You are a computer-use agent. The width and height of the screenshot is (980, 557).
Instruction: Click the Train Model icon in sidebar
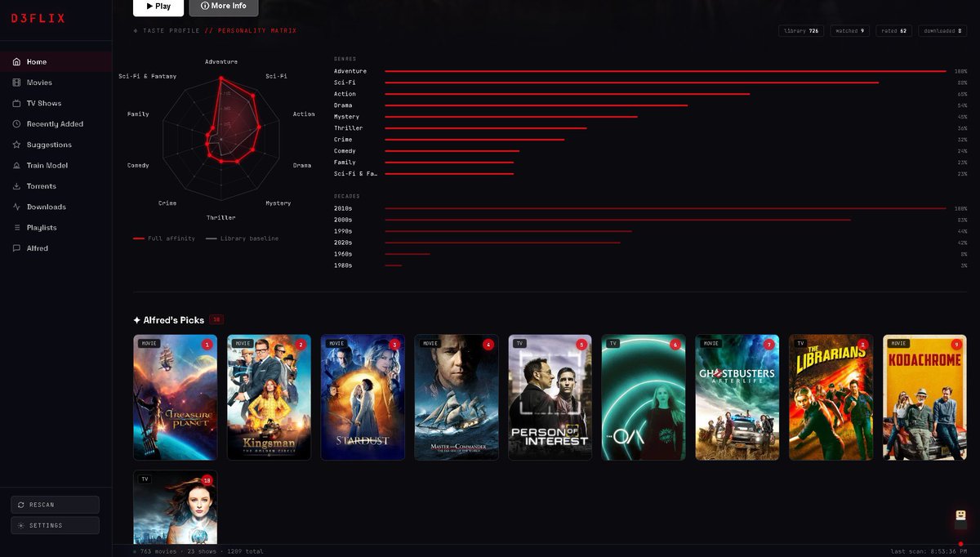point(16,166)
